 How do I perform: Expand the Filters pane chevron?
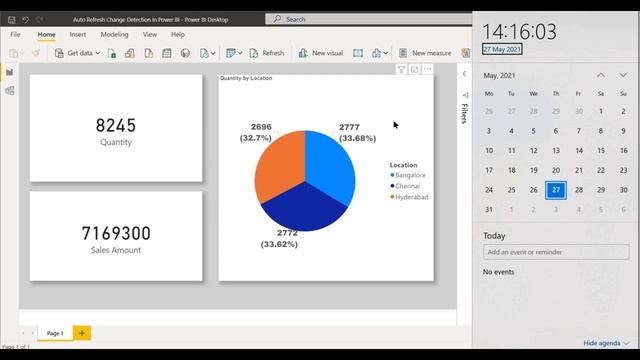click(x=464, y=74)
